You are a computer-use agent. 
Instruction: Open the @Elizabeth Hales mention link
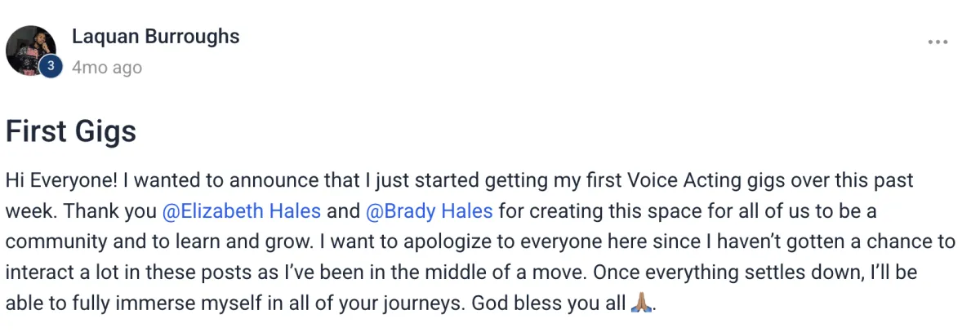click(242, 211)
